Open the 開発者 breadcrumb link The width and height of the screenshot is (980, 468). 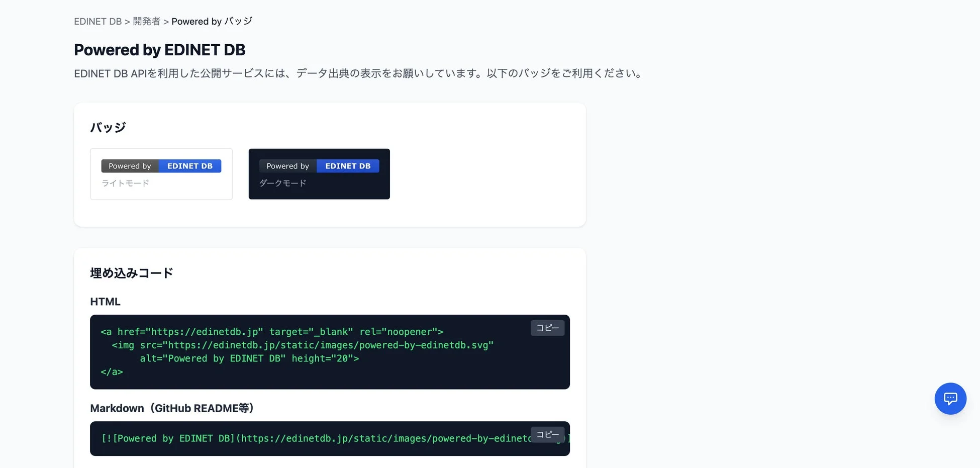coord(146,21)
